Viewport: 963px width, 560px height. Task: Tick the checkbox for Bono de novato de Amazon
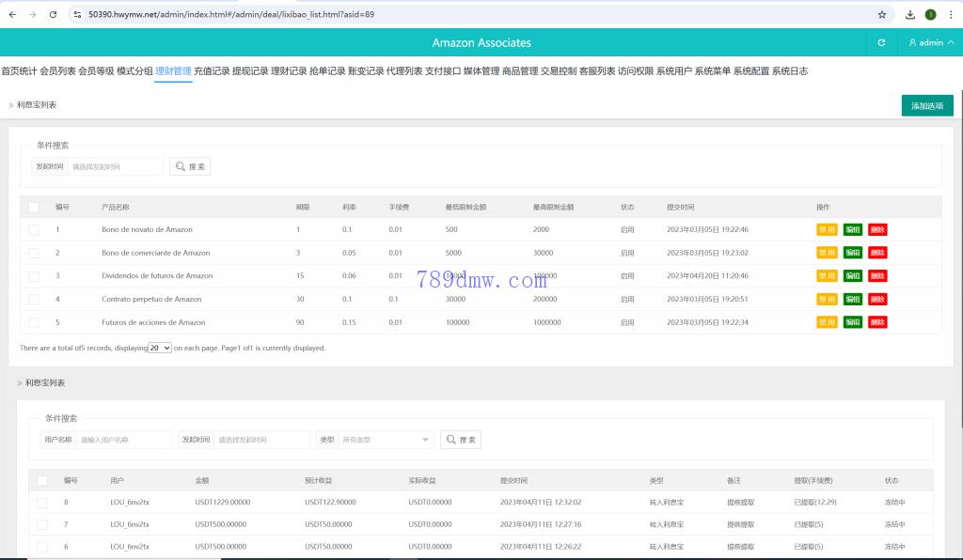[34, 229]
